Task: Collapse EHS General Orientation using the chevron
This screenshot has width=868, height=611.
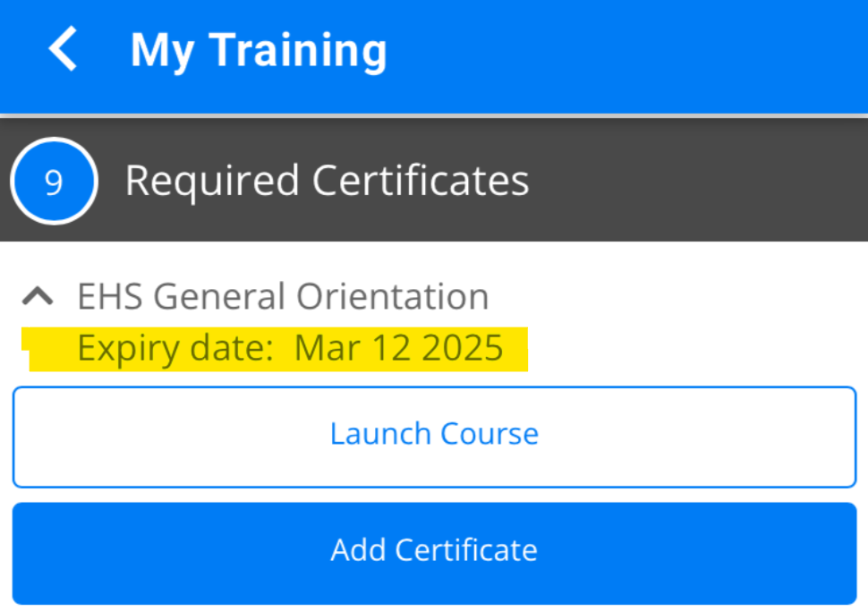Action: [x=38, y=297]
